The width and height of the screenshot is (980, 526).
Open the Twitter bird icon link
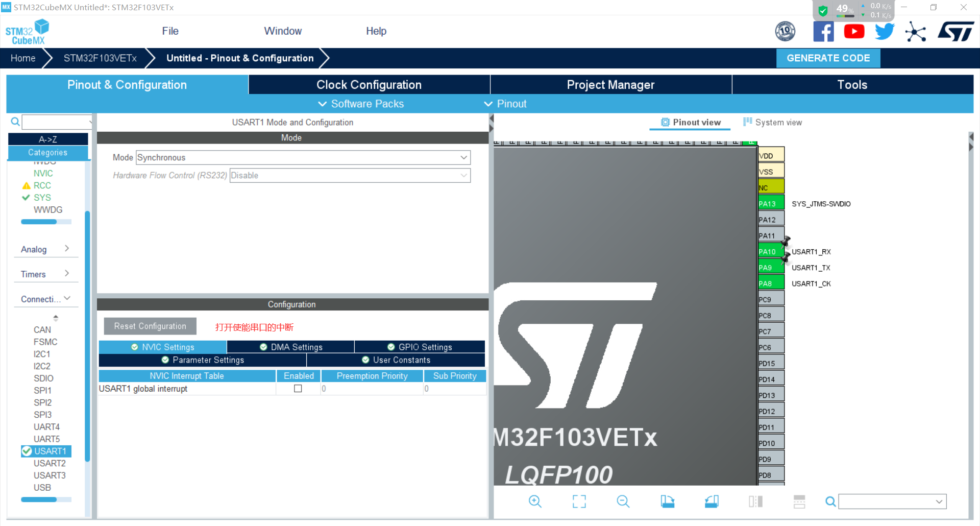[x=885, y=32]
